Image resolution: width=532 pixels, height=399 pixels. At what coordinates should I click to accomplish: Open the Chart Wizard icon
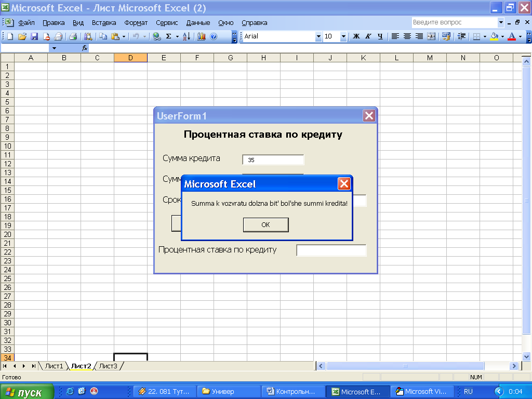[x=202, y=36]
